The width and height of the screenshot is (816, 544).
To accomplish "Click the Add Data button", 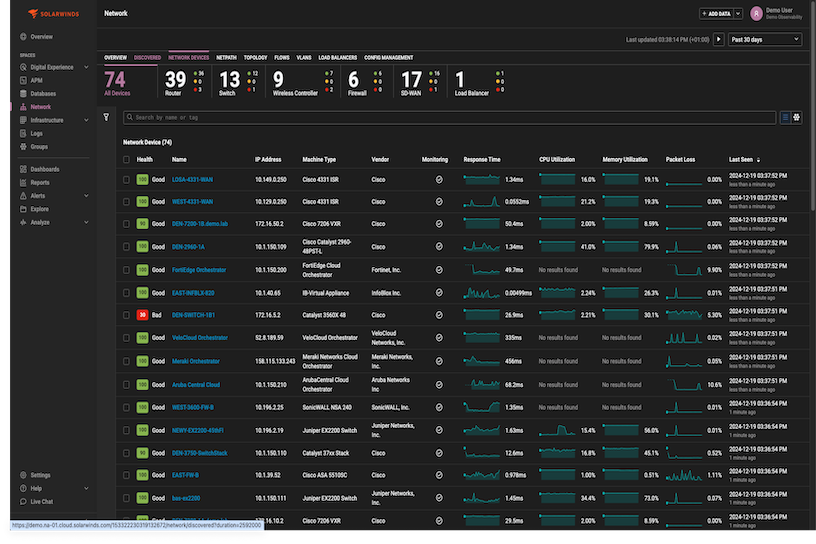I will (x=718, y=14).
